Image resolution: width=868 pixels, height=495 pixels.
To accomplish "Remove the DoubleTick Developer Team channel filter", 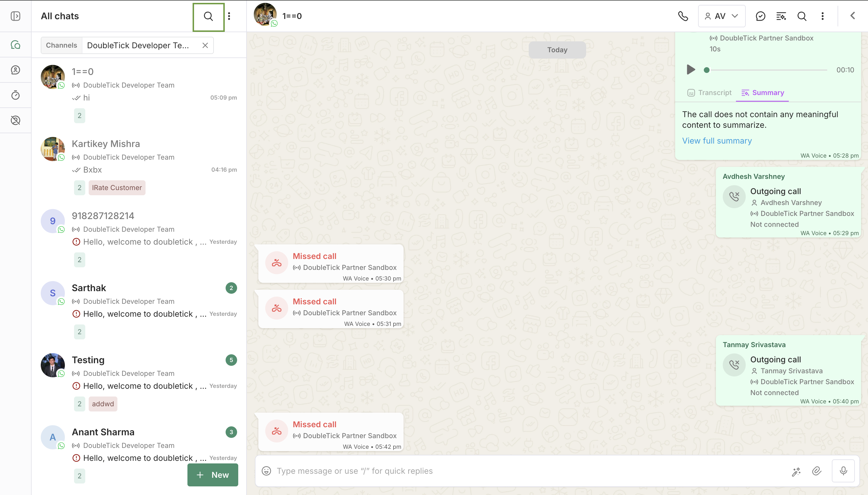I will tap(205, 46).
